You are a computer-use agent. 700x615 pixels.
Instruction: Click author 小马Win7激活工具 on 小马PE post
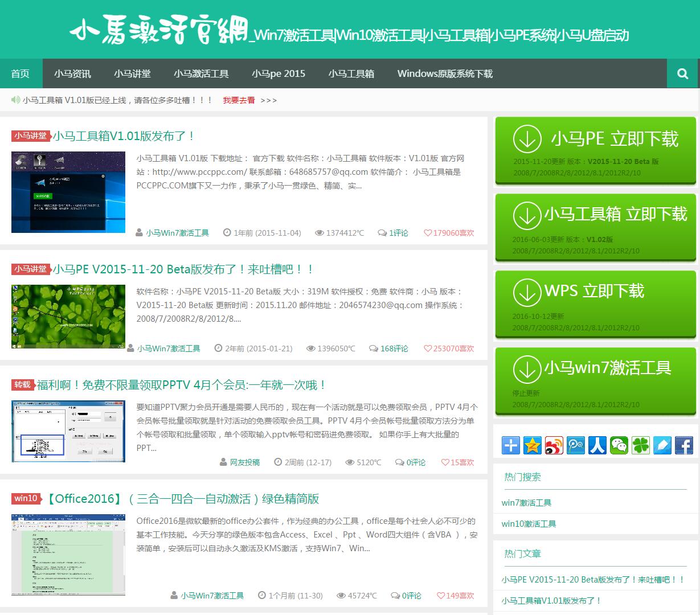point(169,348)
